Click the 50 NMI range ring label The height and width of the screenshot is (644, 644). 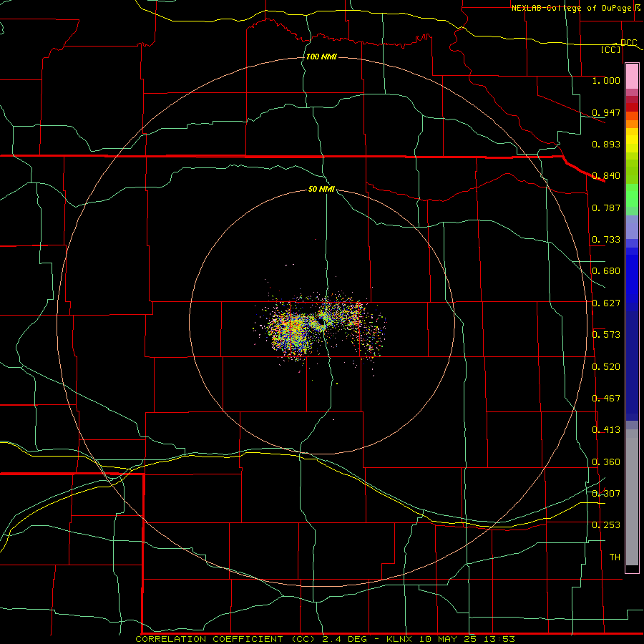[321, 189]
